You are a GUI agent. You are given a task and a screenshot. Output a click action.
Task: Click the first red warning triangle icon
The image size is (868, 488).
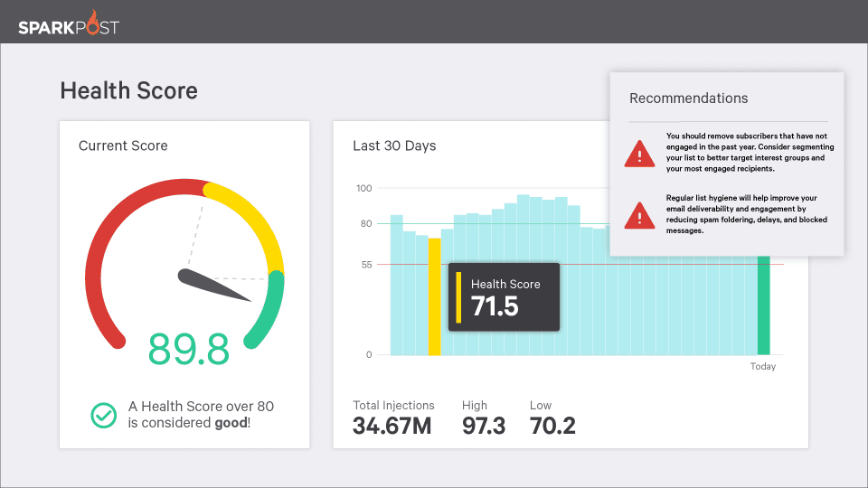pyautogui.click(x=639, y=154)
